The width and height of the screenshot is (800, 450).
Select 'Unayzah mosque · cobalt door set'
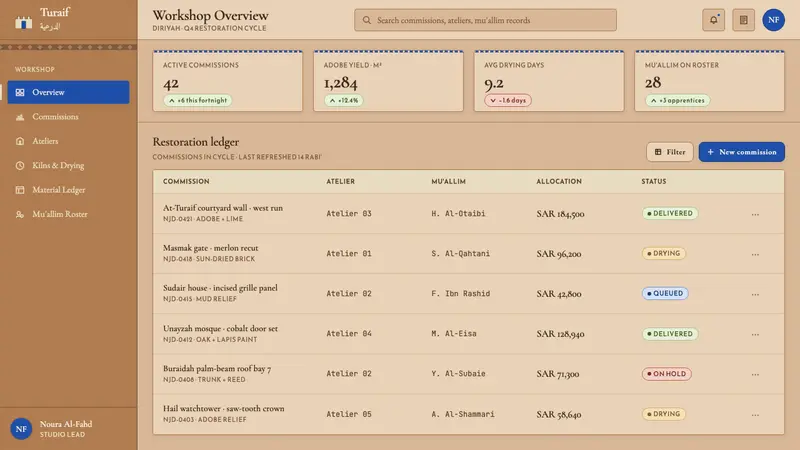pos(220,329)
